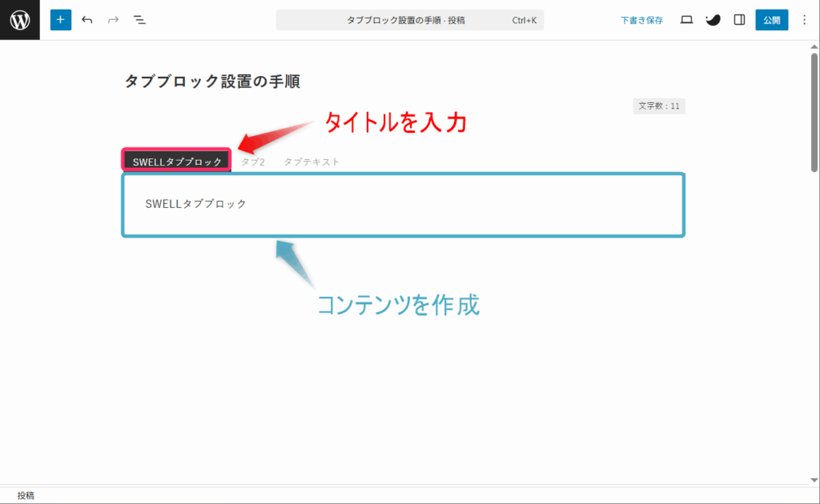
Task: Open the device preview laptop icon
Action: [686, 20]
